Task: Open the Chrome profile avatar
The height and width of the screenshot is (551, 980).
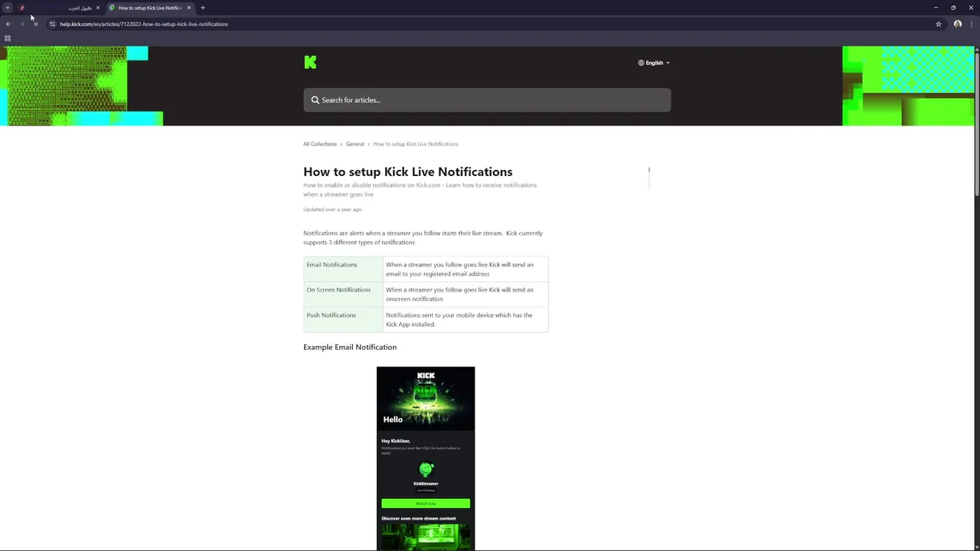Action: (958, 24)
